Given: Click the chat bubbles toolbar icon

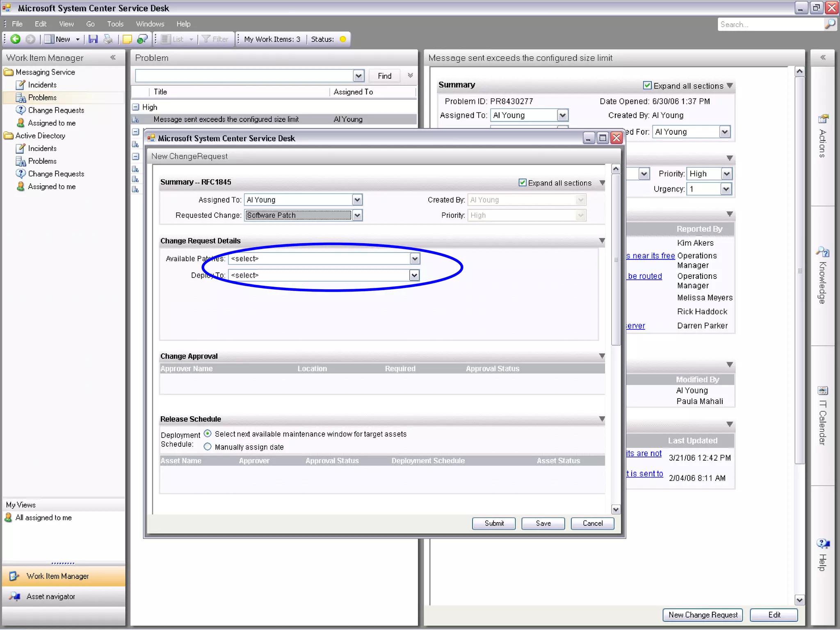Looking at the screenshot, I should coord(142,39).
